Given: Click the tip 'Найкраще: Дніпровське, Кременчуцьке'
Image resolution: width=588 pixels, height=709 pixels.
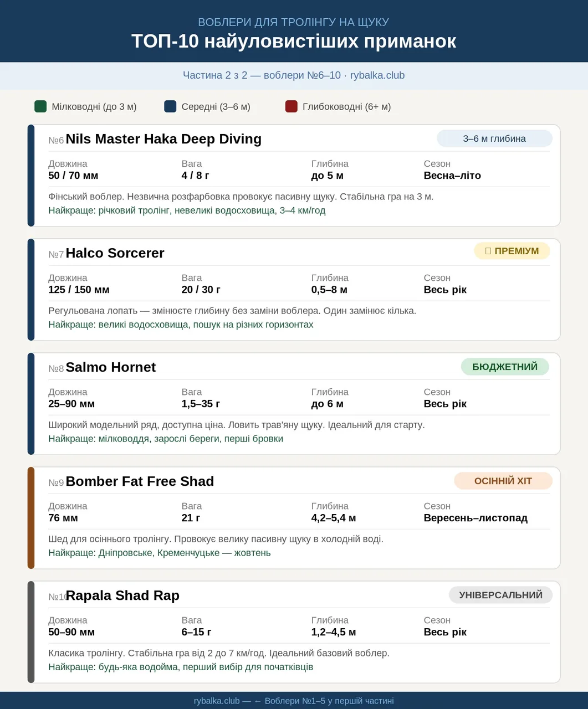Looking at the screenshot, I should (134, 553).
